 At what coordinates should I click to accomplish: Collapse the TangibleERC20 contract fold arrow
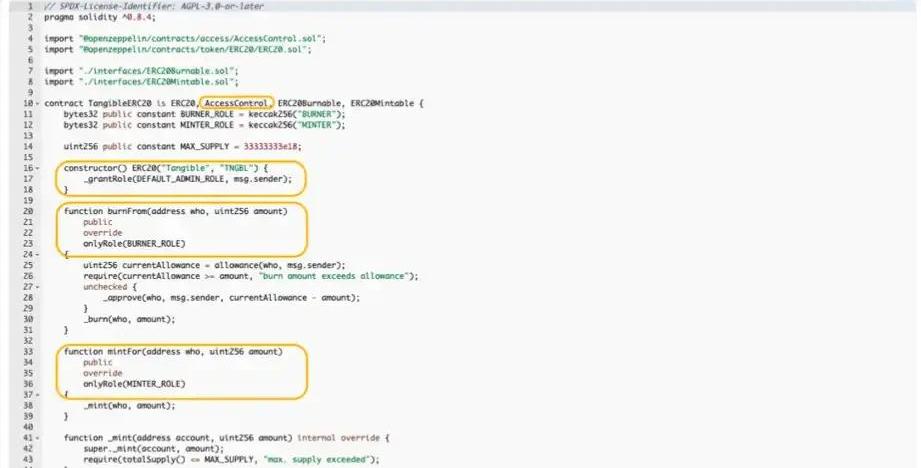37,104
